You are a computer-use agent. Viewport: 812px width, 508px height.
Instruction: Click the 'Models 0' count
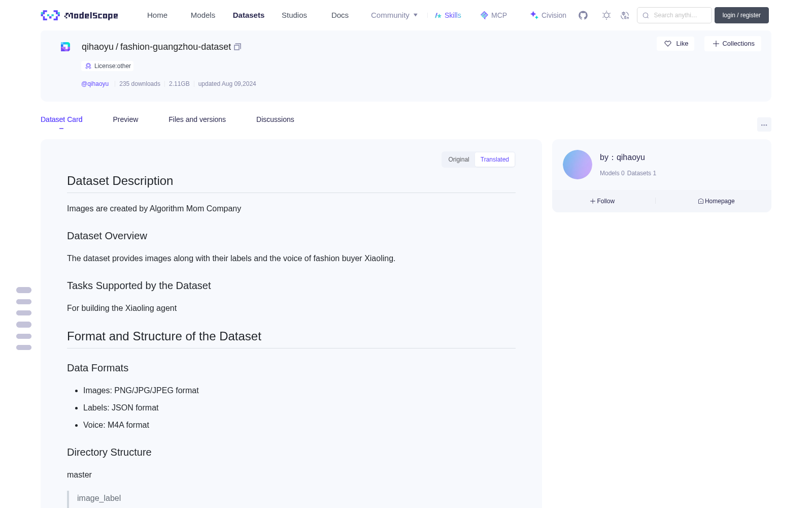[612, 173]
